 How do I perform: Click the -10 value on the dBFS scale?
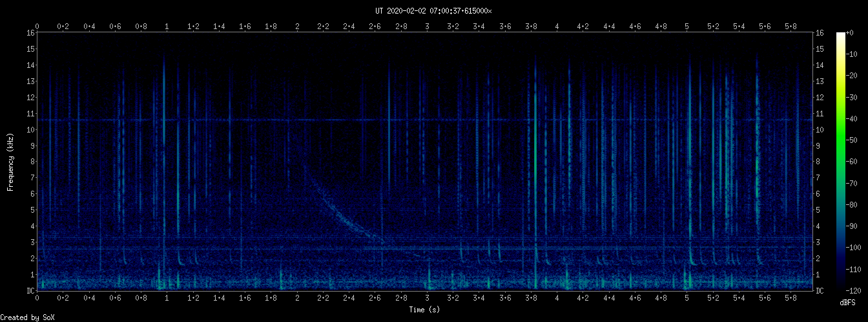[853, 54]
